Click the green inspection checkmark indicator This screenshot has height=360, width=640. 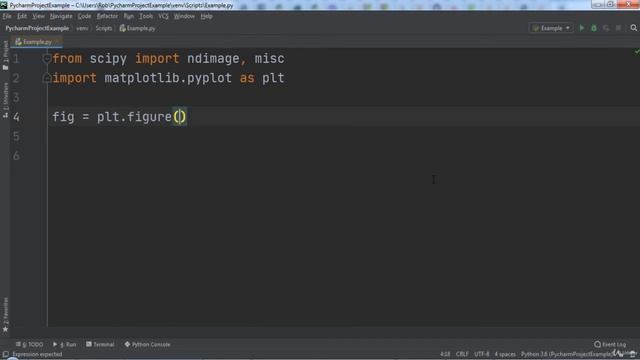[636, 51]
